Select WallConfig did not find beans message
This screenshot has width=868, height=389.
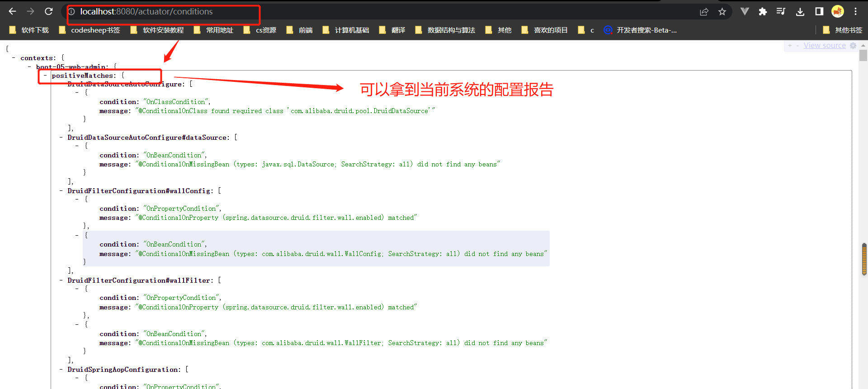[341, 254]
